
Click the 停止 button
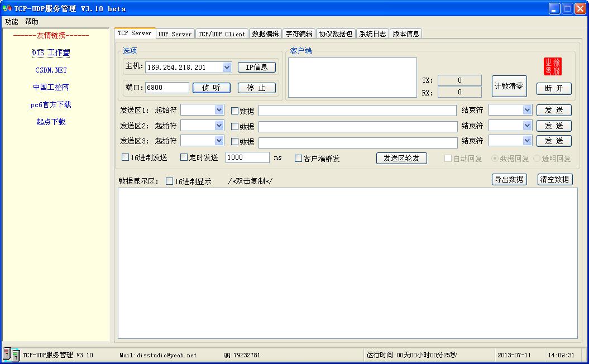tap(257, 88)
